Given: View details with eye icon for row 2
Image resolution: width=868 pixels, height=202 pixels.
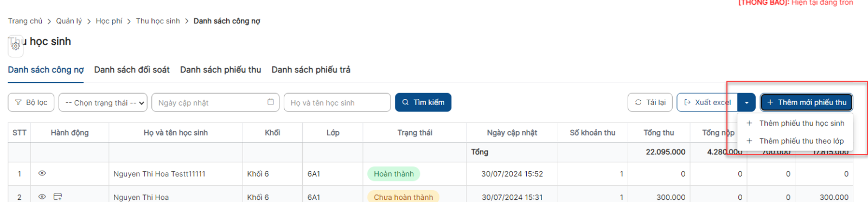Looking at the screenshot, I should click(x=42, y=197).
